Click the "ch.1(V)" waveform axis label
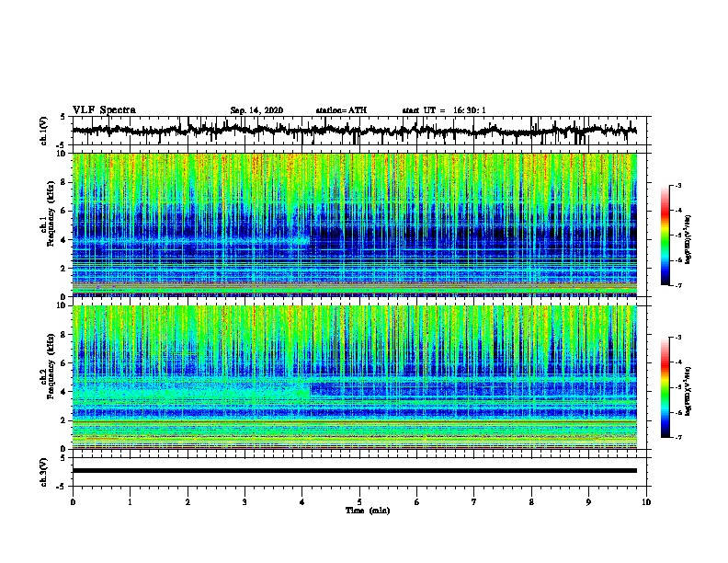Screen dimensions: 728x563 coord(44,131)
